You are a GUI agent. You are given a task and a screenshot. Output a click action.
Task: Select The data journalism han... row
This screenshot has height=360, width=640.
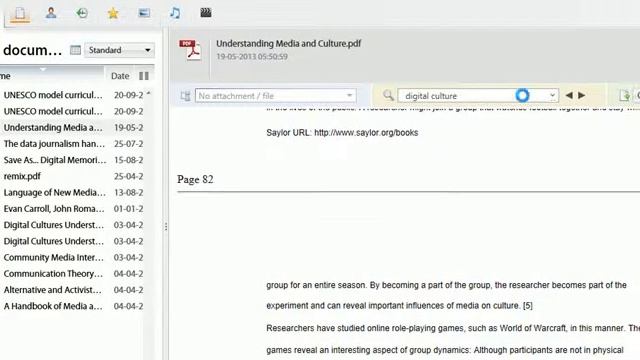tap(73, 144)
